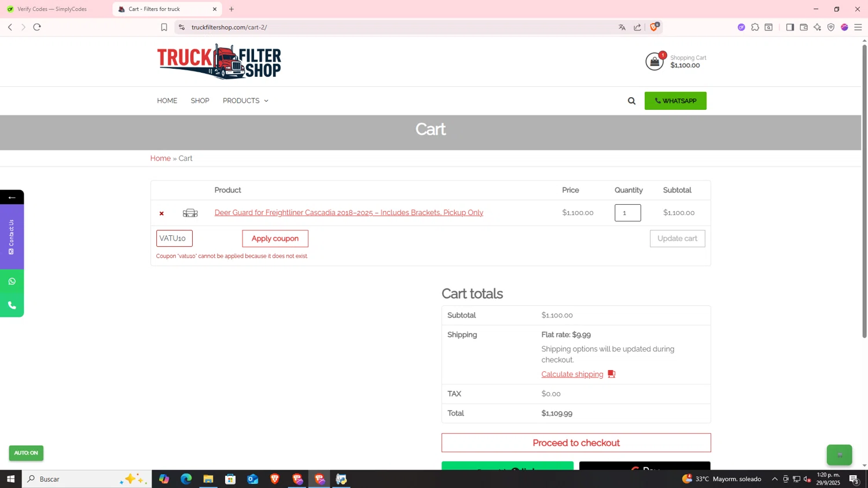The height and width of the screenshot is (488, 868).
Task: Collapse the side contact panel arrow
Action: coord(12,197)
